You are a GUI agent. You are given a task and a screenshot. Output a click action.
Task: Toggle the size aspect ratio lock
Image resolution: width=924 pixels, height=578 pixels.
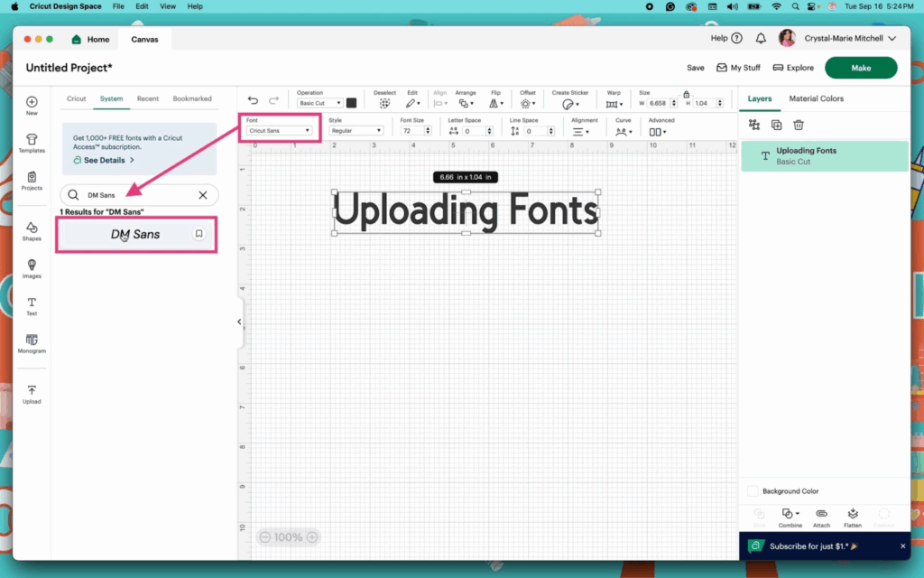click(x=686, y=94)
